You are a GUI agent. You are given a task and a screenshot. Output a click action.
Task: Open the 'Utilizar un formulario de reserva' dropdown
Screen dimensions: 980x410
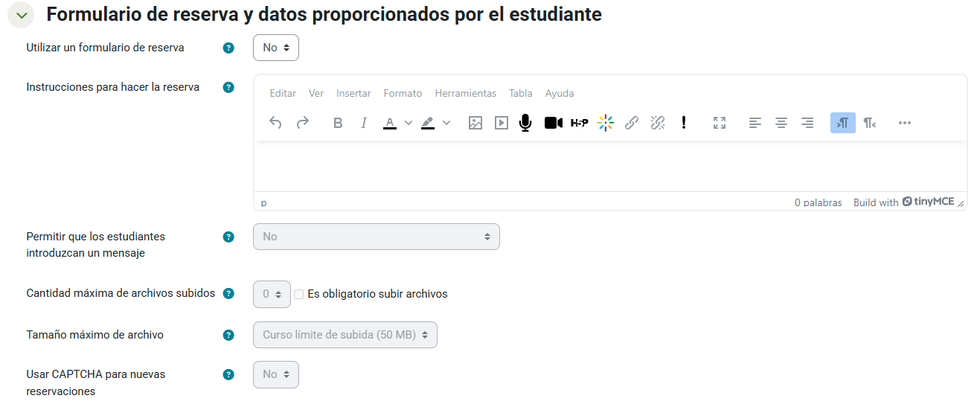(x=276, y=48)
